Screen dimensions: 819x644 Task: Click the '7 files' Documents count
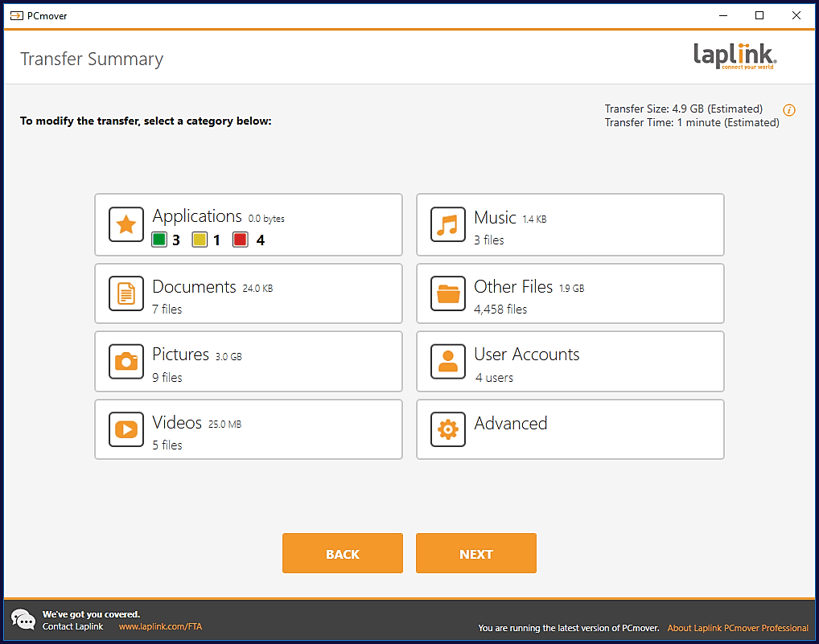(167, 309)
